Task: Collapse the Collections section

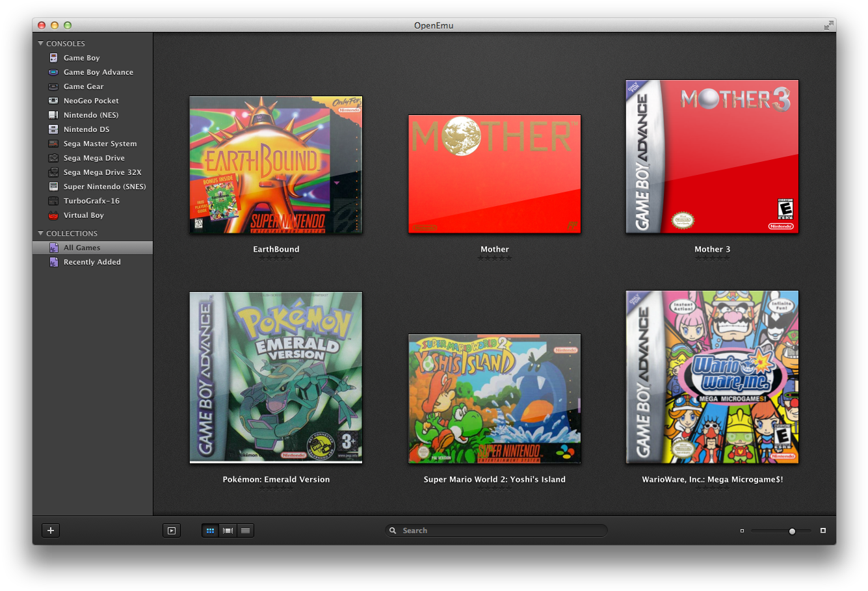Action: [41, 233]
